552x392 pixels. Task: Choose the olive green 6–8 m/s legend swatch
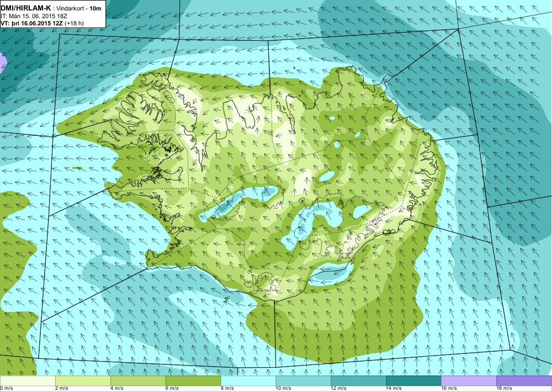193,380
